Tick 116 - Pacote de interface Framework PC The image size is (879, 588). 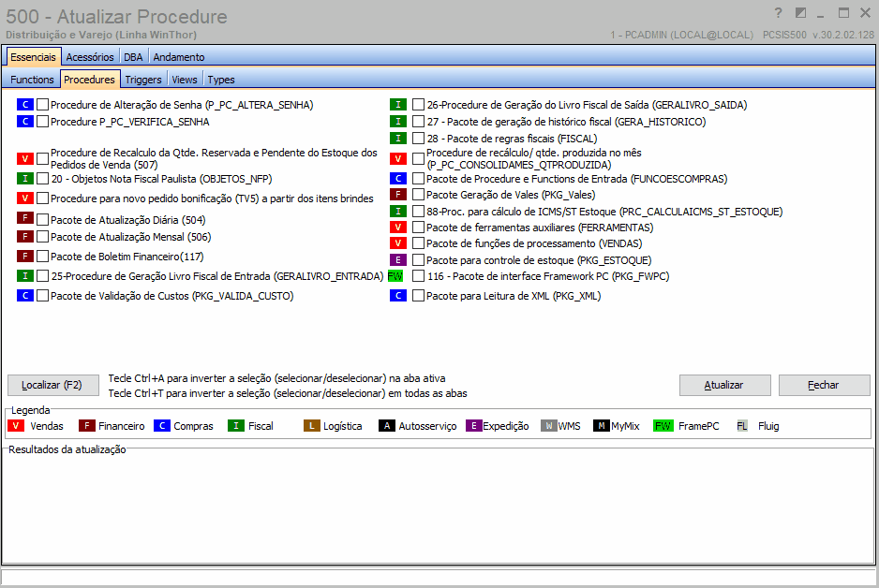pos(418,276)
